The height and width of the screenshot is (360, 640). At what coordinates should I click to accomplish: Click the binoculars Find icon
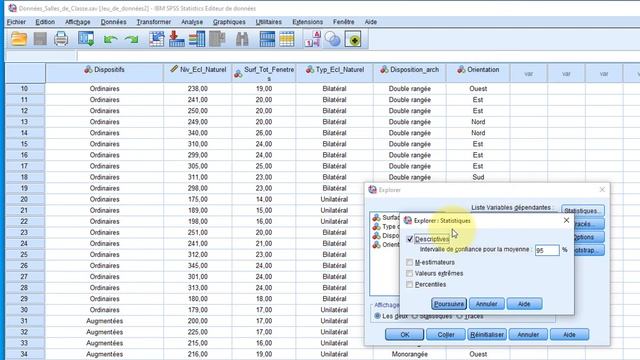click(242, 39)
